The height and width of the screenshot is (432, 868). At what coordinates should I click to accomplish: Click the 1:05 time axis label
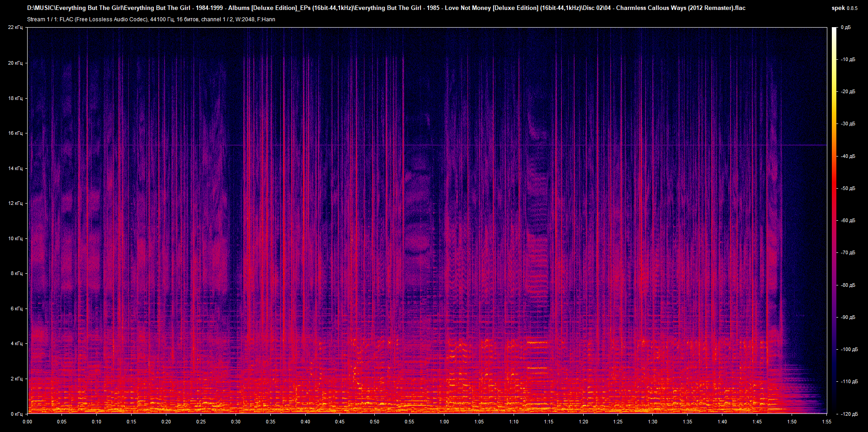[x=479, y=422]
